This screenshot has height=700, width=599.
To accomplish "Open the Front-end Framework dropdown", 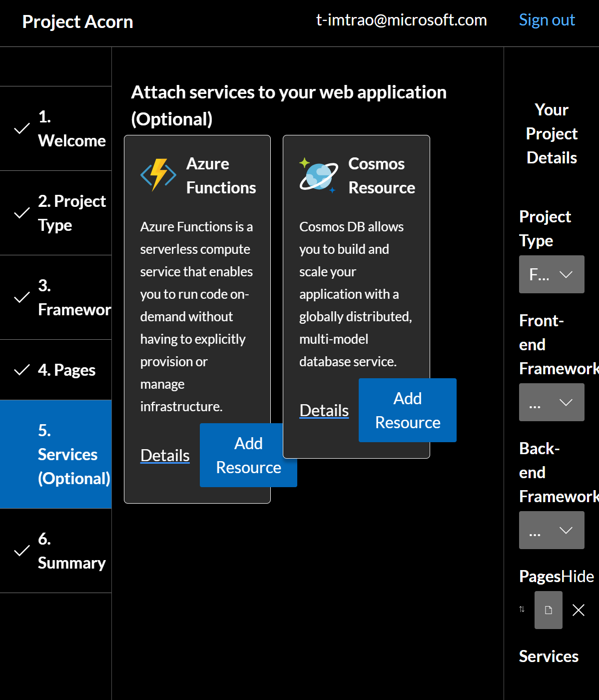I will [552, 402].
